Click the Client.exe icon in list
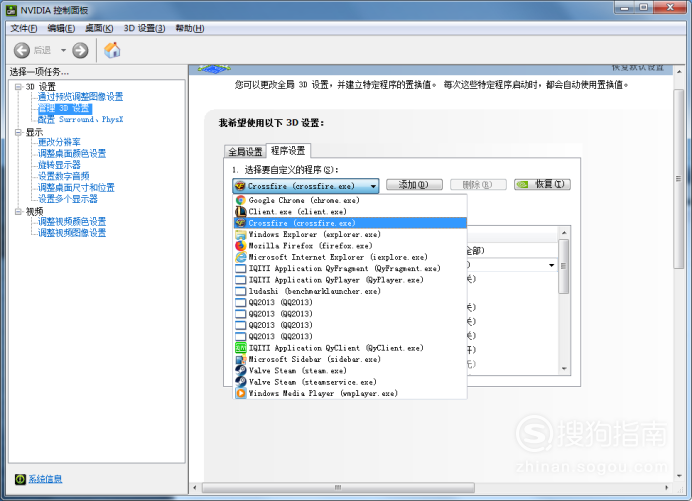Image resolution: width=692 pixels, height=501 pixels. (x=241, y=212)
